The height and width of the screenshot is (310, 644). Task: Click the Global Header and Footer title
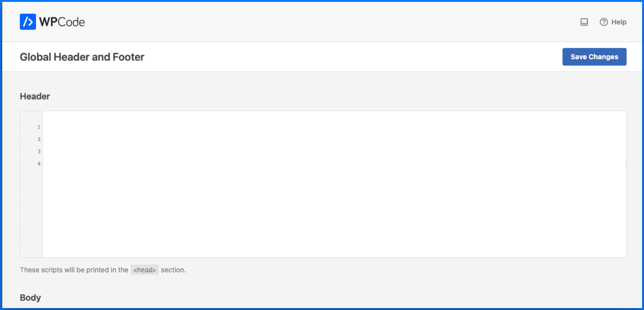(x=82, y=57)
